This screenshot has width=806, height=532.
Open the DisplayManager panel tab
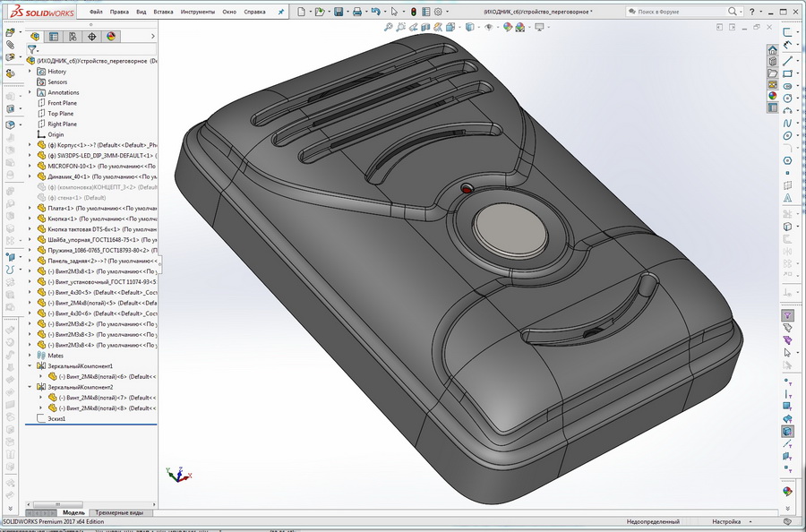click(x=110, y=36)
